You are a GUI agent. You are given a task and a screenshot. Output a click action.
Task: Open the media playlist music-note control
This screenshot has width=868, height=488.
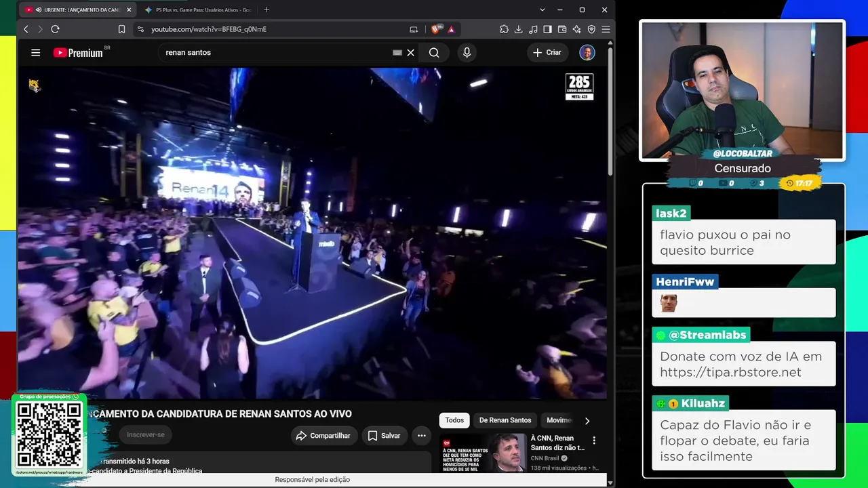pyautogui.click(x=533, y=29)
